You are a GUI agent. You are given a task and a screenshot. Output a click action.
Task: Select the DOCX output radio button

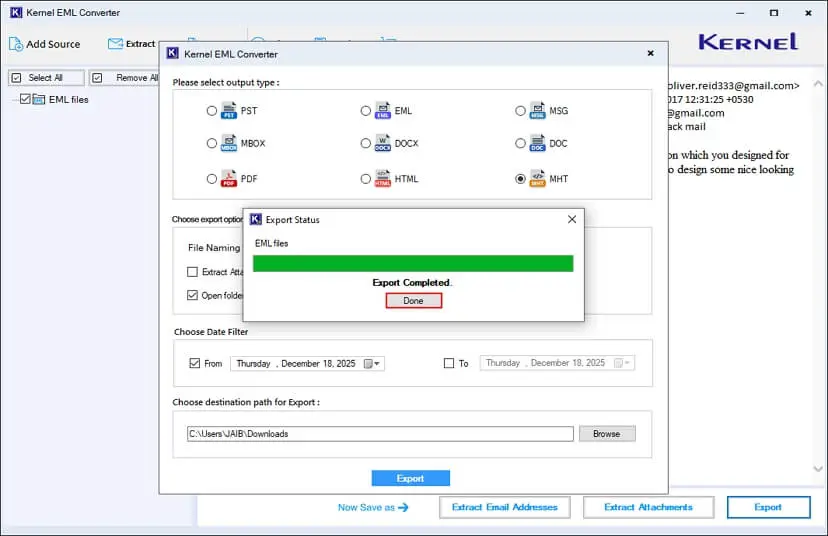point(365,143)
